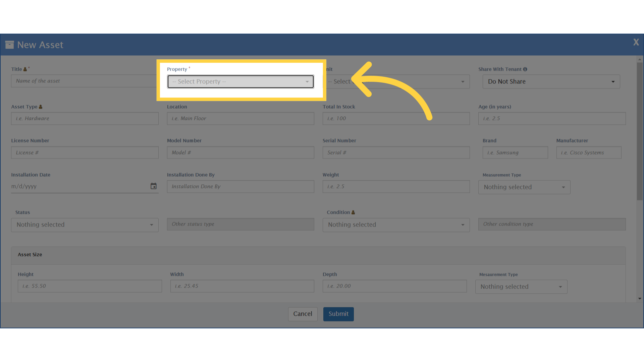Image resolution: width=644 pixels, height=362 pixels.
Task: Click the info icon beside Share With Tenant
Action: pyautogui.click(x=525, y=69)
